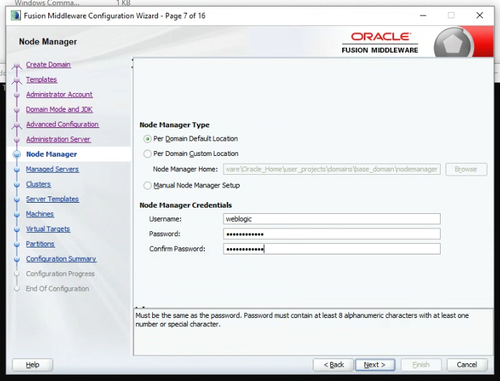Select Per Domain Default Location radio
Viewport: 500px width, 381px height.
(x=147, y=139)
